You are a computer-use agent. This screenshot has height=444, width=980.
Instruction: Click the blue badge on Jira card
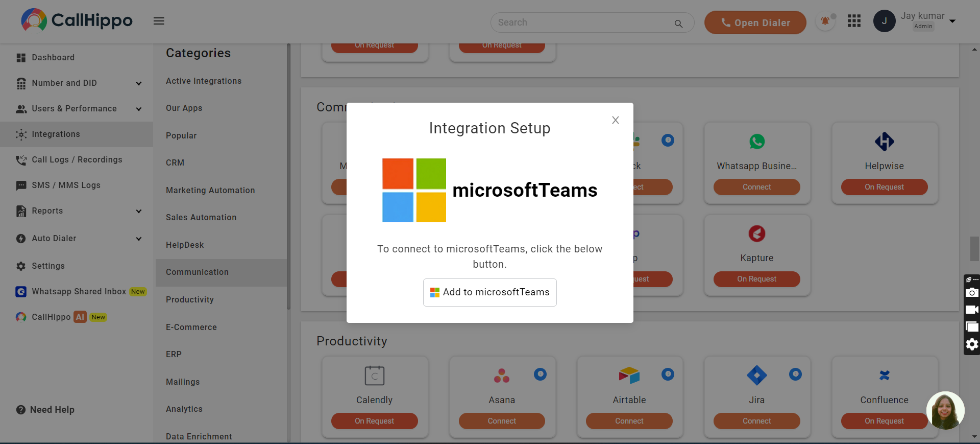click(795, 375)
